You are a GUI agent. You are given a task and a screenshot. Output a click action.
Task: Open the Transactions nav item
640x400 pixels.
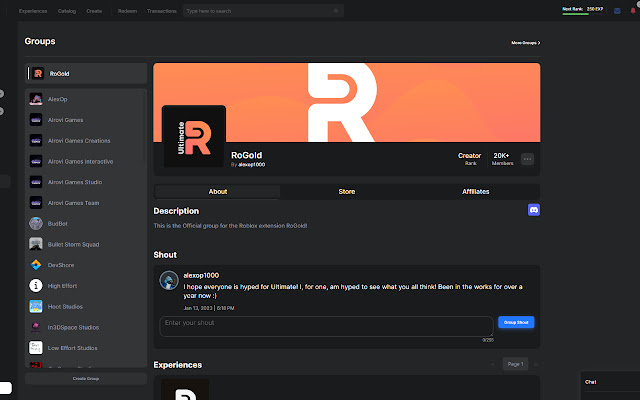tap(162, 11)
